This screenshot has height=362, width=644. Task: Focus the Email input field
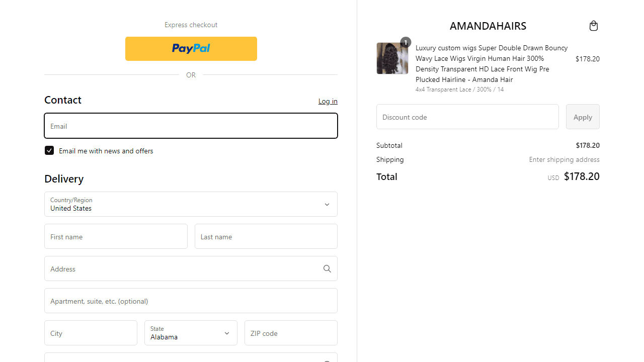click(x=191, y=126)
